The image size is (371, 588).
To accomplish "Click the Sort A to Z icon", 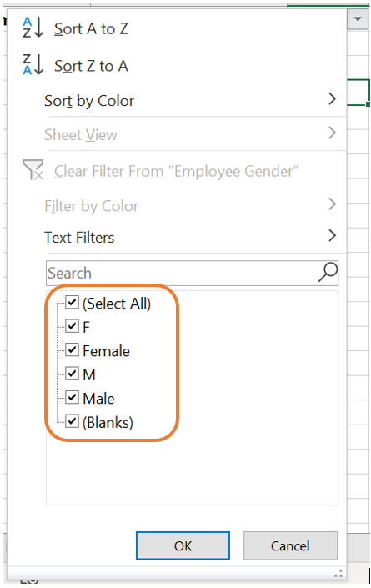I will 33,28.
